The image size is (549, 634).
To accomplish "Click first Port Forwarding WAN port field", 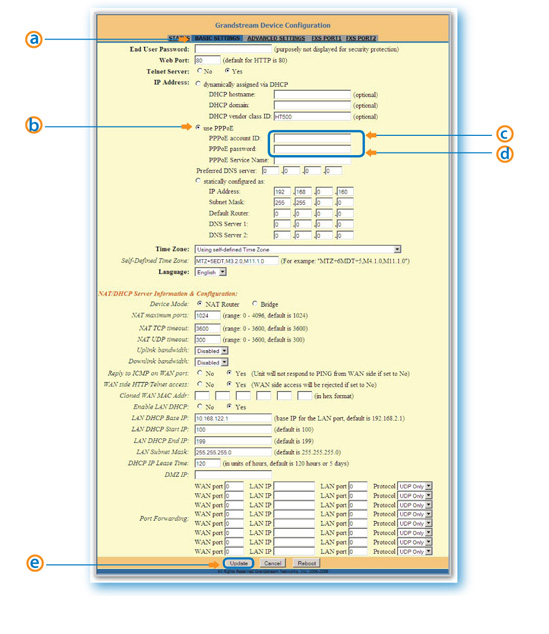I will coord(234,486).
